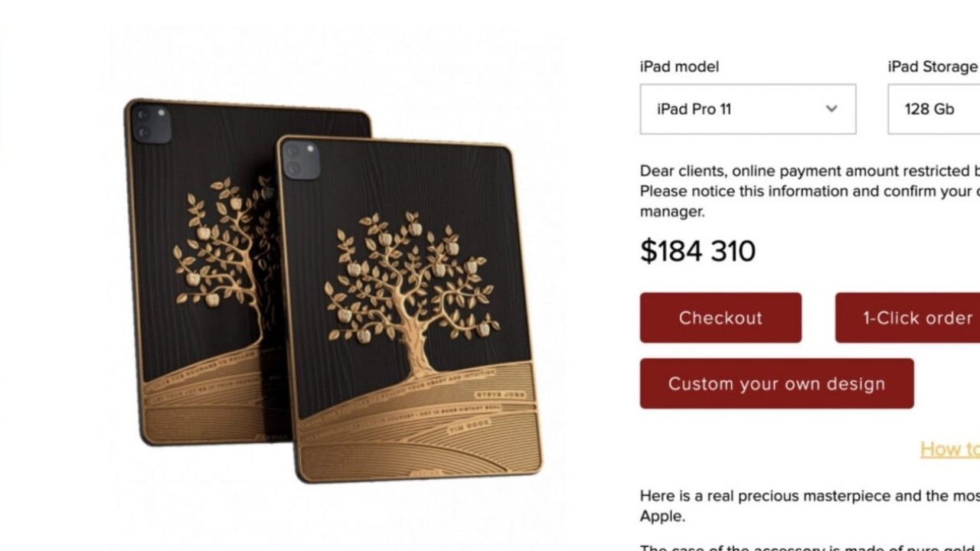980x551 pixels.
Task: Click the iPad Storage label
Action: tap(933, 67)
